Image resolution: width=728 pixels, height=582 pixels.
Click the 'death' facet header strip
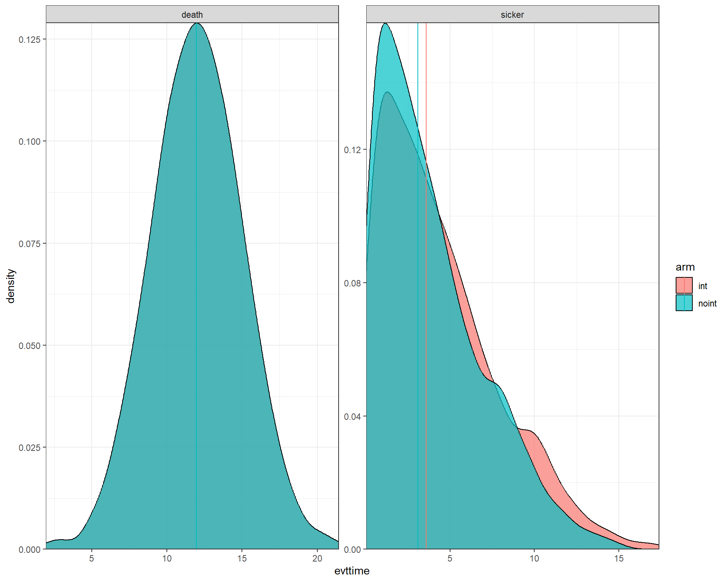point(192,15)
